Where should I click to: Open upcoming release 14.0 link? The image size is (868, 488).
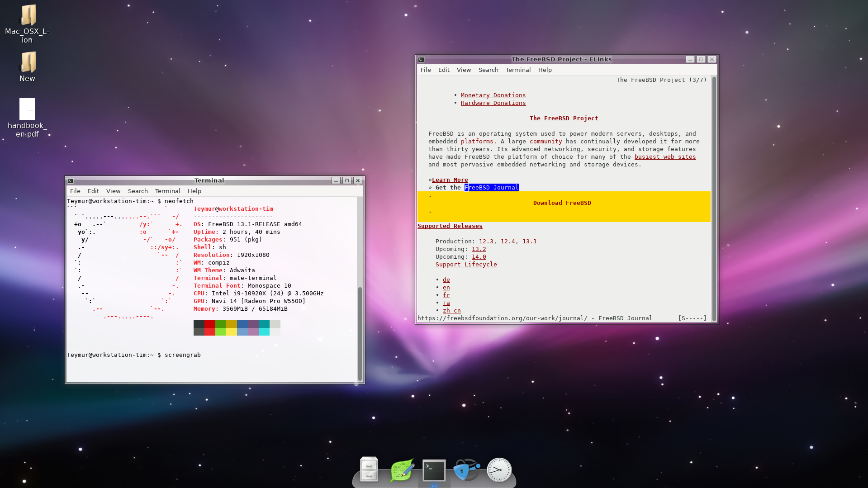479,256
